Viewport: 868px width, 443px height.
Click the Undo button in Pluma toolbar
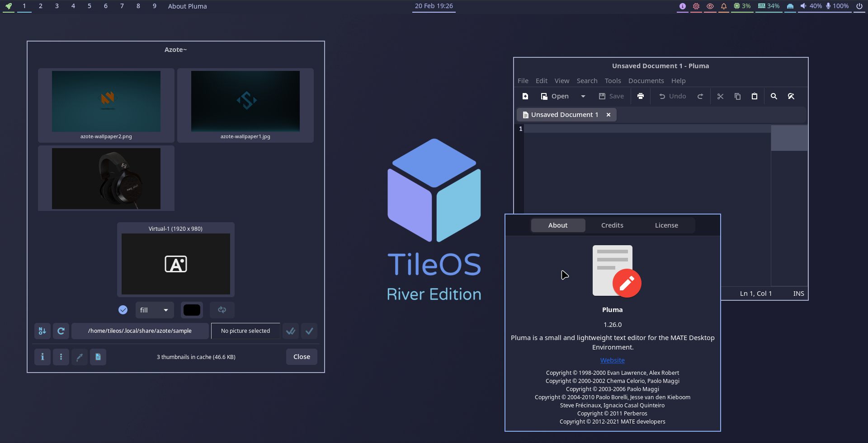(672, 96)
